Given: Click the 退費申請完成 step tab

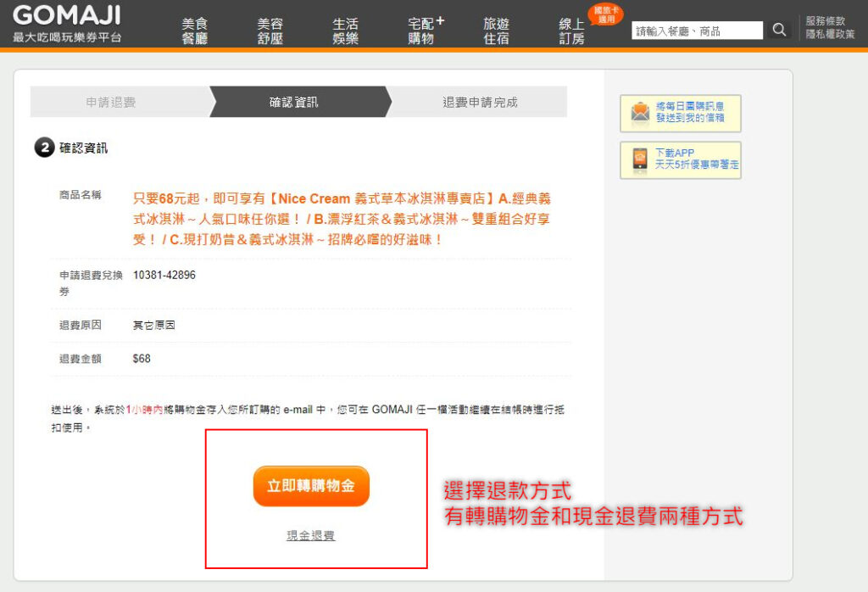Looking at the screenshot, I should tap(480, 102).
